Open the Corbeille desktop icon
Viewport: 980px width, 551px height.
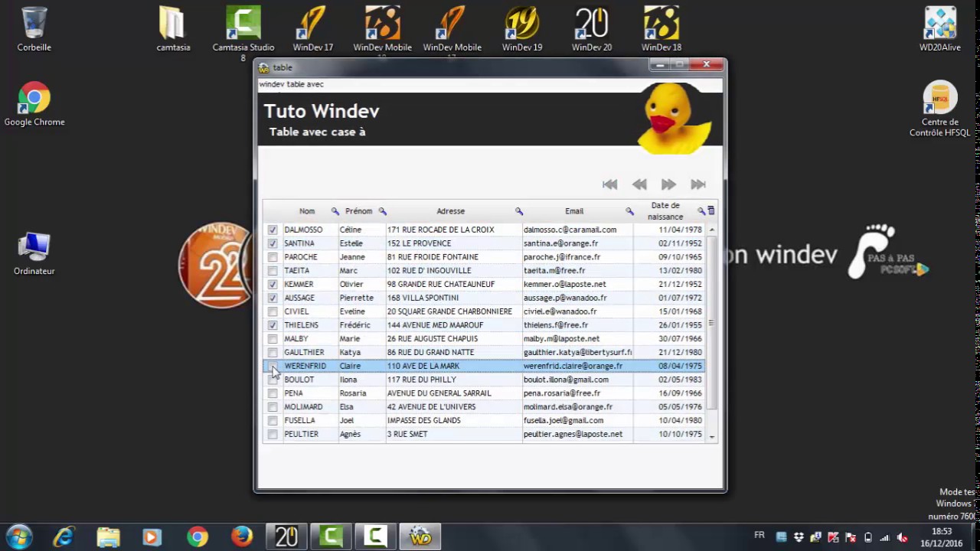[34, 29]
